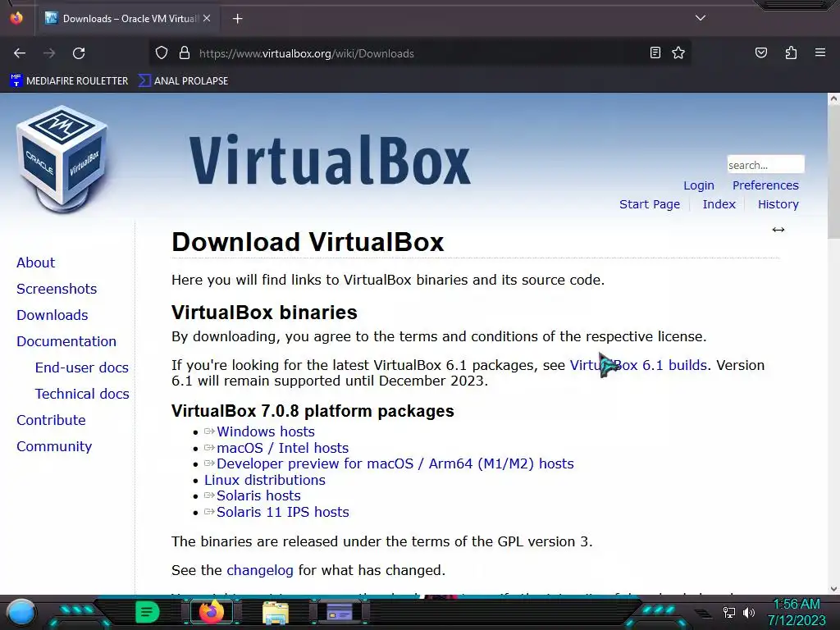840x630 pixels.
Task: Open the Preferences link
Action: point(765,185)
